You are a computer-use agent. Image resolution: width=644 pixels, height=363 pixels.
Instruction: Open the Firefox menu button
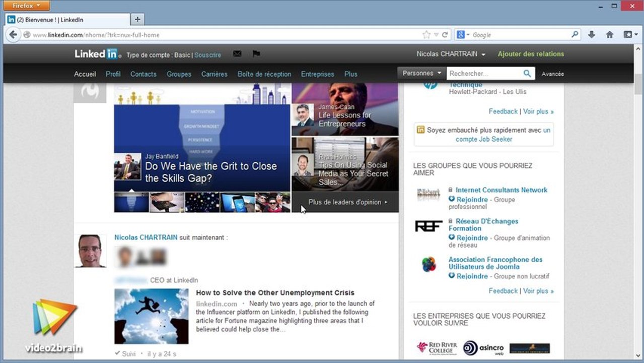[x=27, y=6]
